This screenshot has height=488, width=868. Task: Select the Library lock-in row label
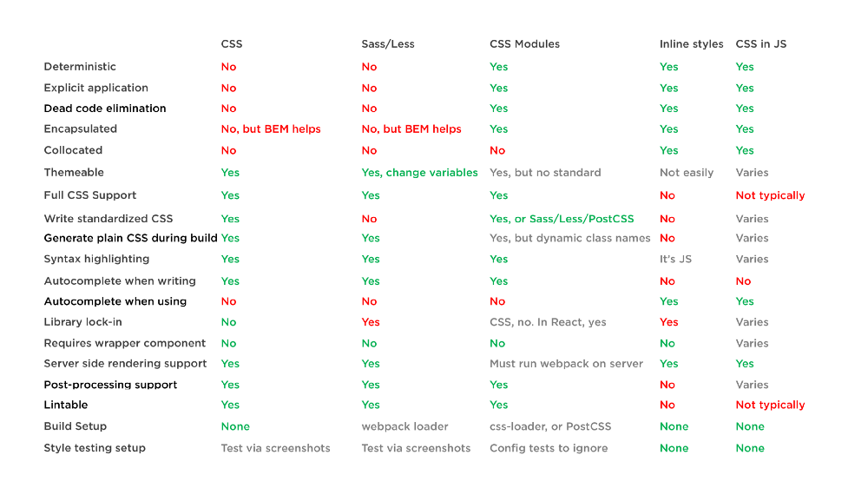pyautogui.click(x=83, y=322)
